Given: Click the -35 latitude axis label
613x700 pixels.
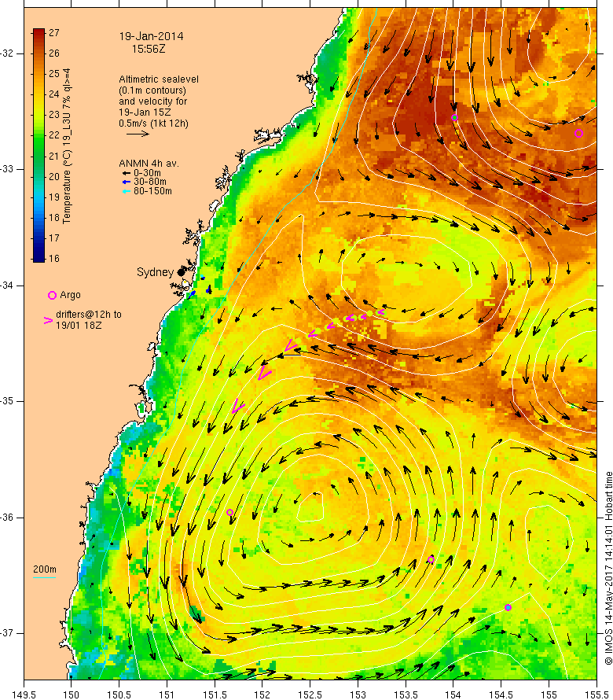Looking at the screenshot, I should click(7, 401).
